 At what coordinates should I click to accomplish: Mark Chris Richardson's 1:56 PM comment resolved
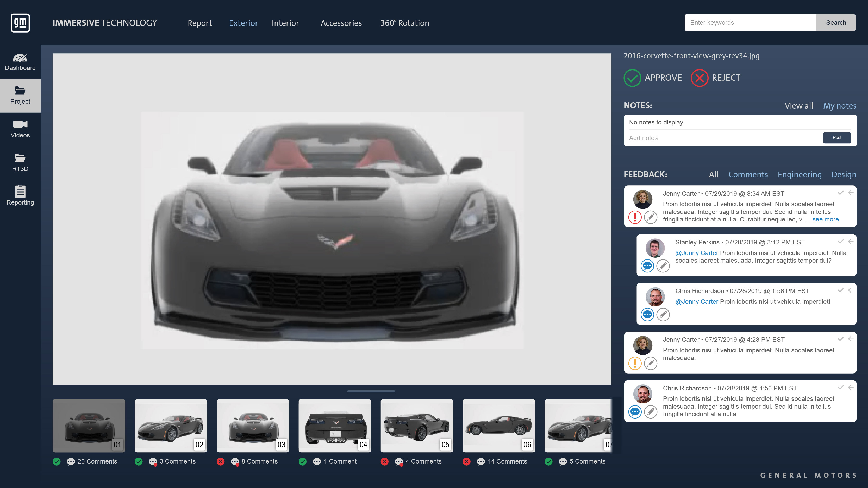(840, 290)
